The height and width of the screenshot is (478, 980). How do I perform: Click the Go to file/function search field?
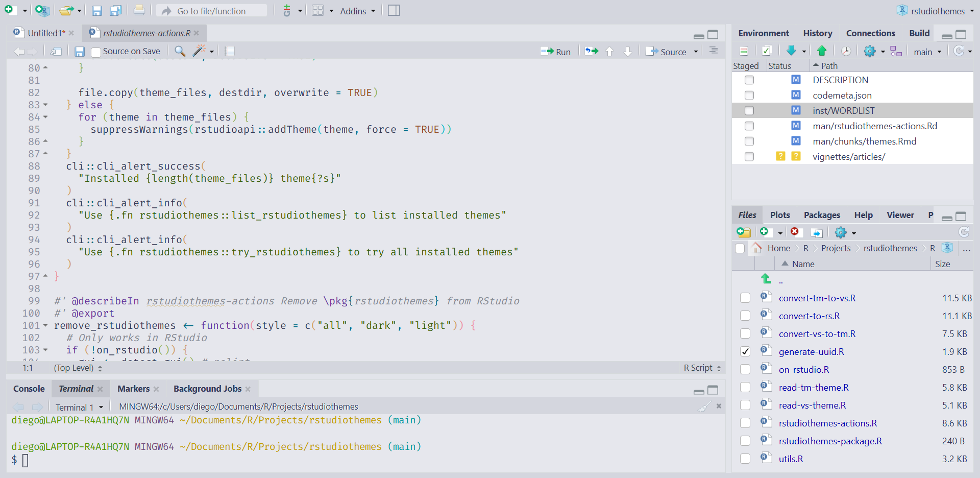(211, 11)
